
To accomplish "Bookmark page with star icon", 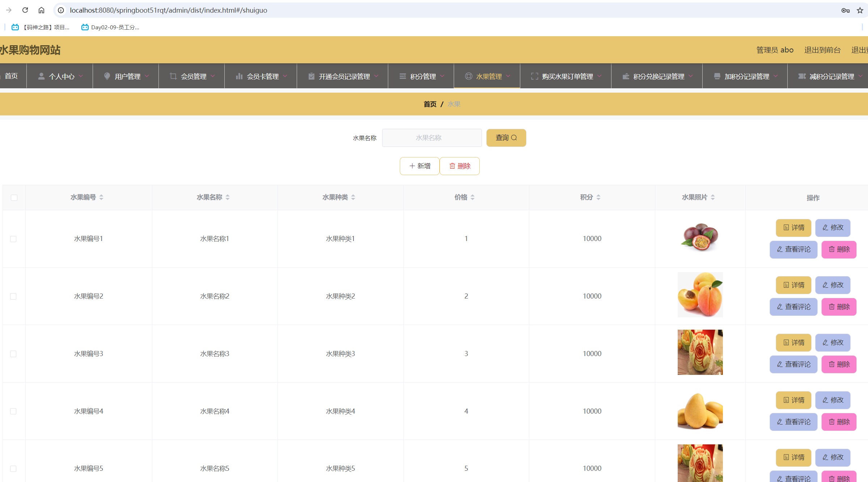I will click(x=860, y=10).
